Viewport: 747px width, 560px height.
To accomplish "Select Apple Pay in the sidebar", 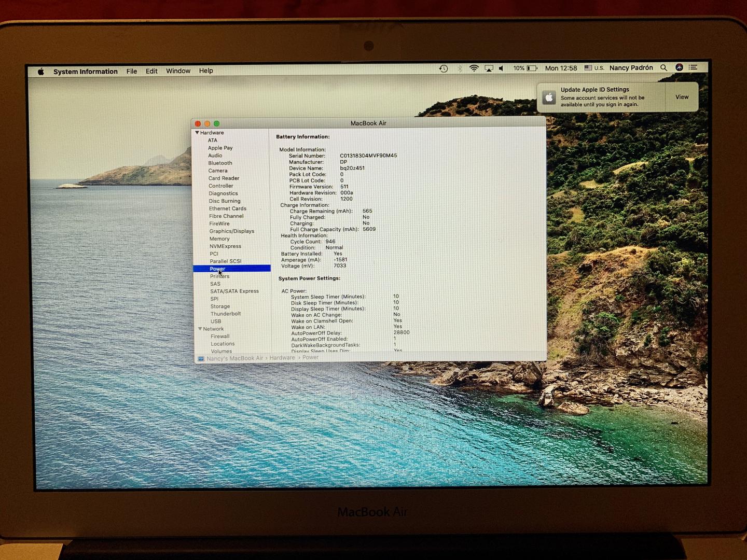I will pyautogui.click(x=220, y=148).
